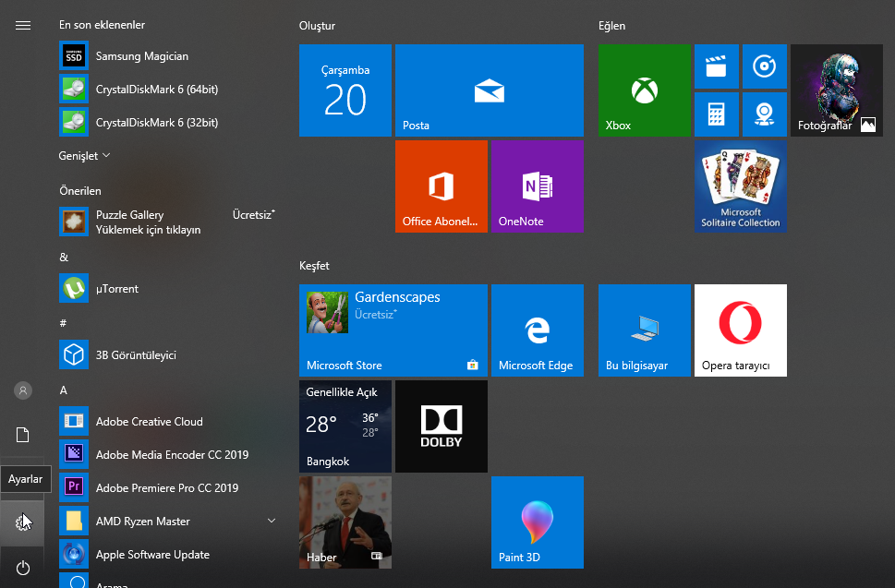
Task: Open the Posta mail tile
Action: pyautogui.click(x=490, y=90)
